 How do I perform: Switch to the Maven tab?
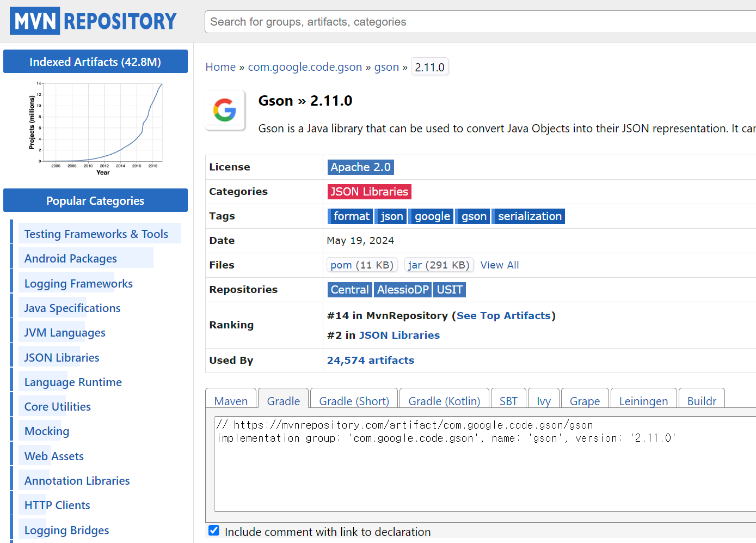pyautogui.click(x=231, y=398)
